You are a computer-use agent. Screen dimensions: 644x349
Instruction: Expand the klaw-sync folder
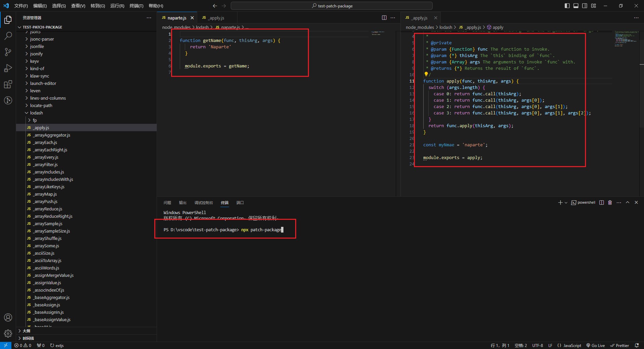click(x=39, y=76)
